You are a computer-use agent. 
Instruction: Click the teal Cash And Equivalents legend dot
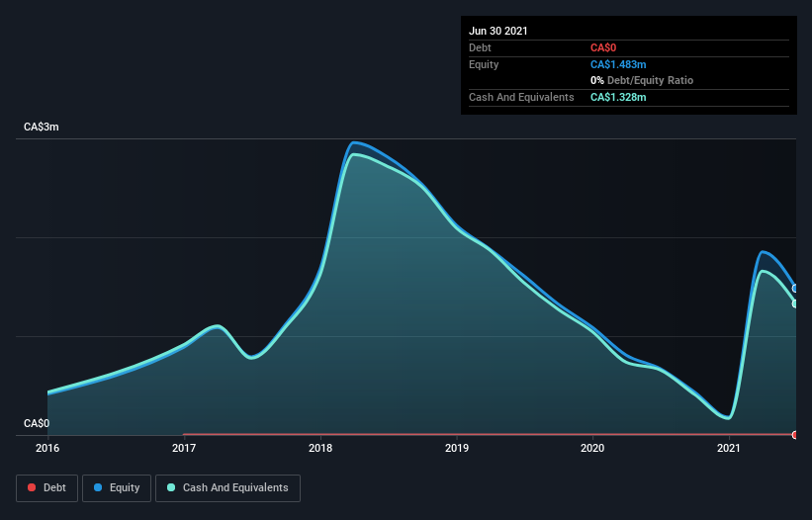tap(171, 487)
